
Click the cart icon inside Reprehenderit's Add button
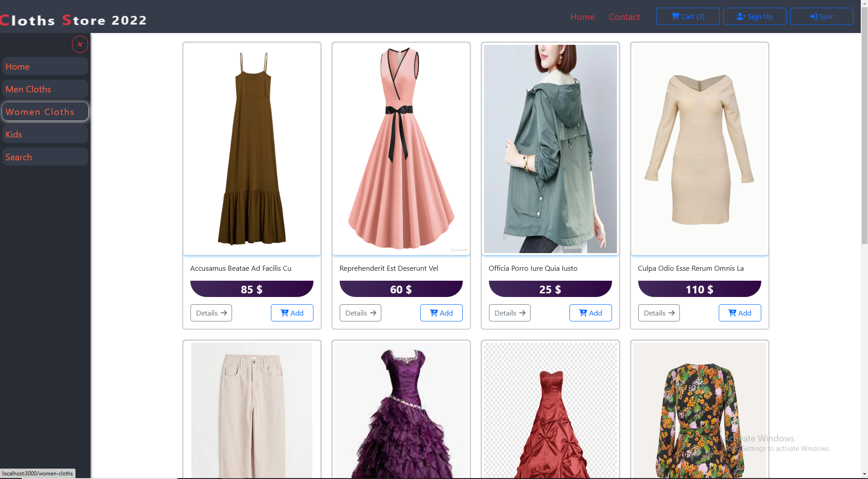coord(434,312)
